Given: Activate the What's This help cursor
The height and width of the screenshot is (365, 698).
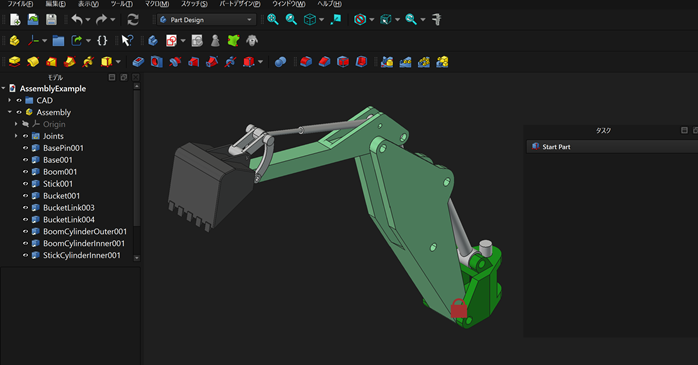Looking at the screenshot, I should (x=127, y=41).
